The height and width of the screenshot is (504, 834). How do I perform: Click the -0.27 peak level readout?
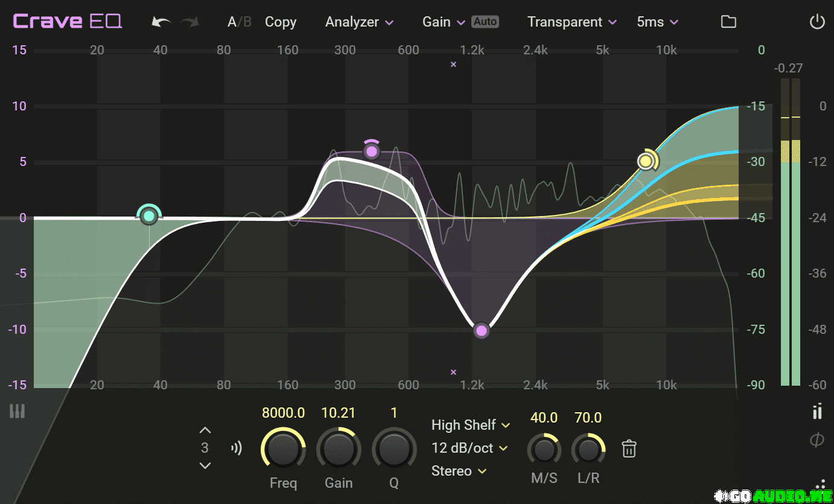click(x=789, y=68)
